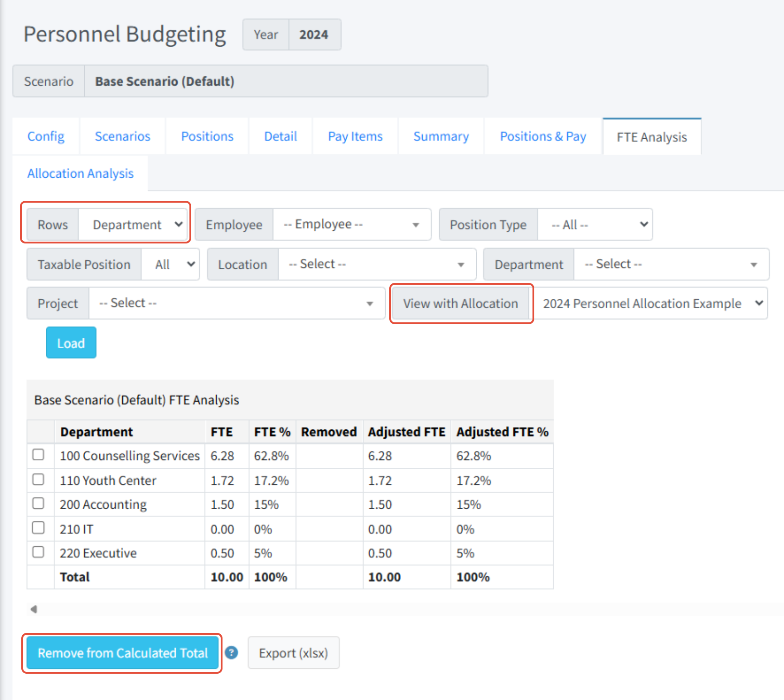Click the Export (xlsx) button

pyautogui.click(x=293, y=653)
